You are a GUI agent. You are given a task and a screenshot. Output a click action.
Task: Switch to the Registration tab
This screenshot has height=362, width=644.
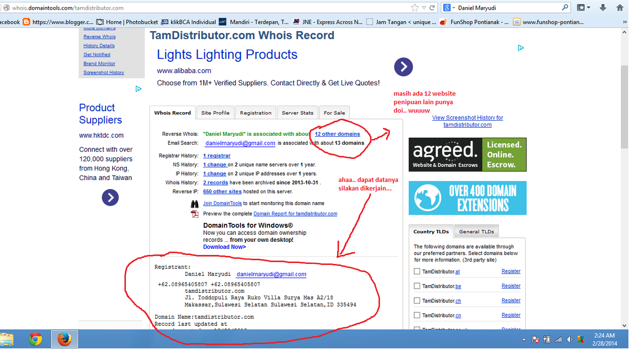[x=256, y=113]
